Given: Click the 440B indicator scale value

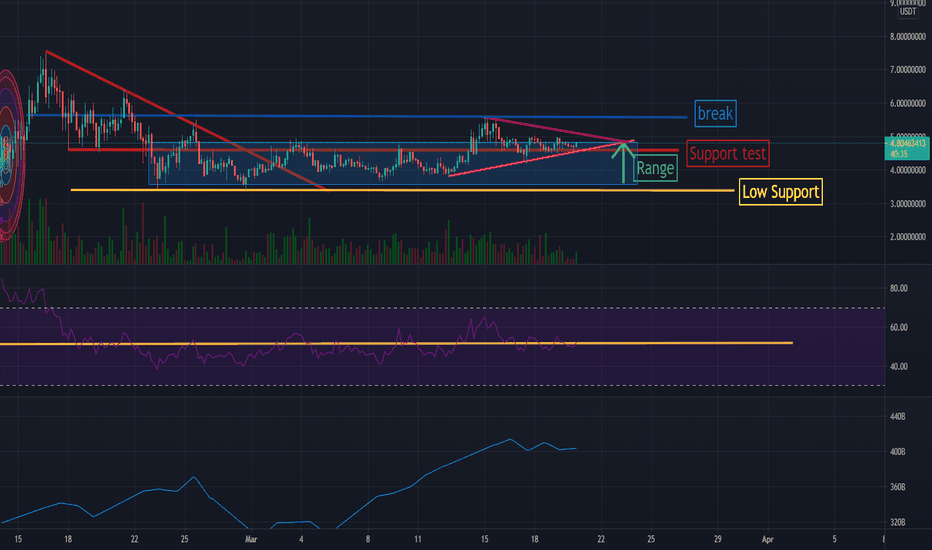Looking at the screenshot, I should (x=898, y=417).
